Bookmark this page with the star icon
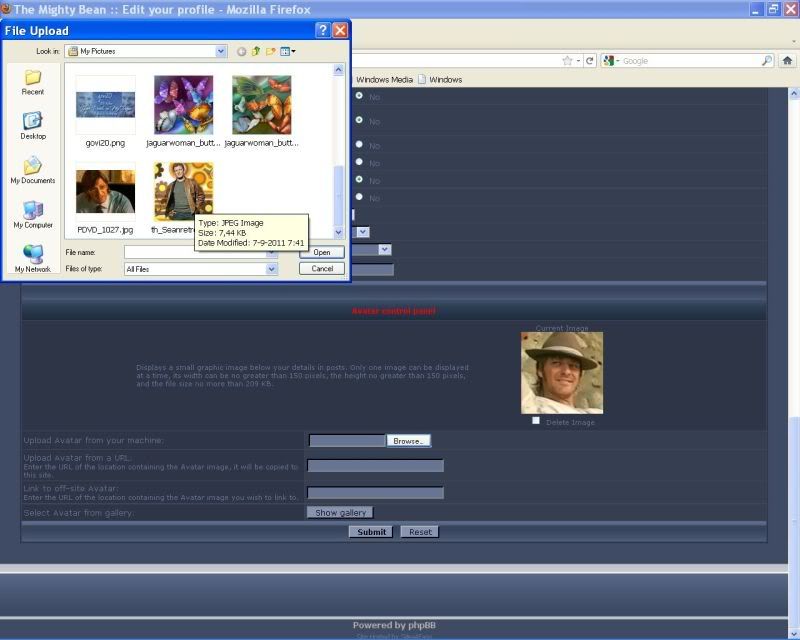Image resolution: width=800 pixels, height=640 pixels. [567, 61]
